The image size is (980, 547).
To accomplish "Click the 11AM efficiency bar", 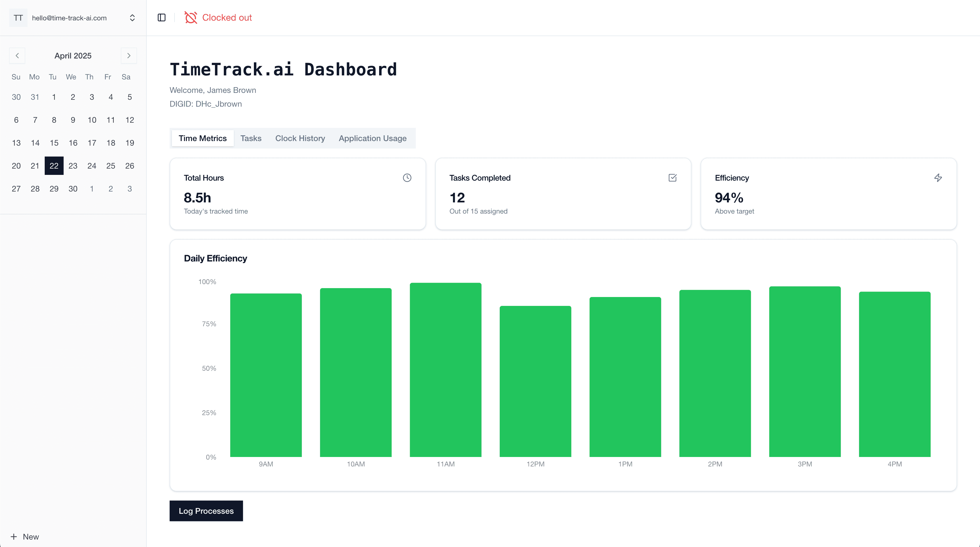I will 446,370.
